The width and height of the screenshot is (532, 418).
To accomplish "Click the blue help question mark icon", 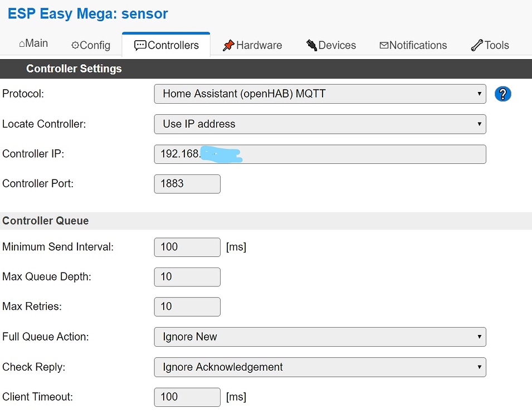I will pos(502,94).
